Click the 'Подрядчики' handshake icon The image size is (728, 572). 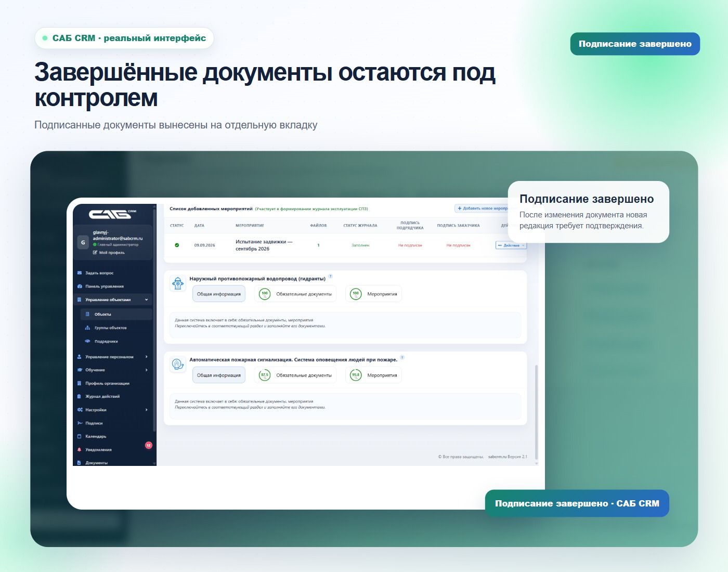87,342
